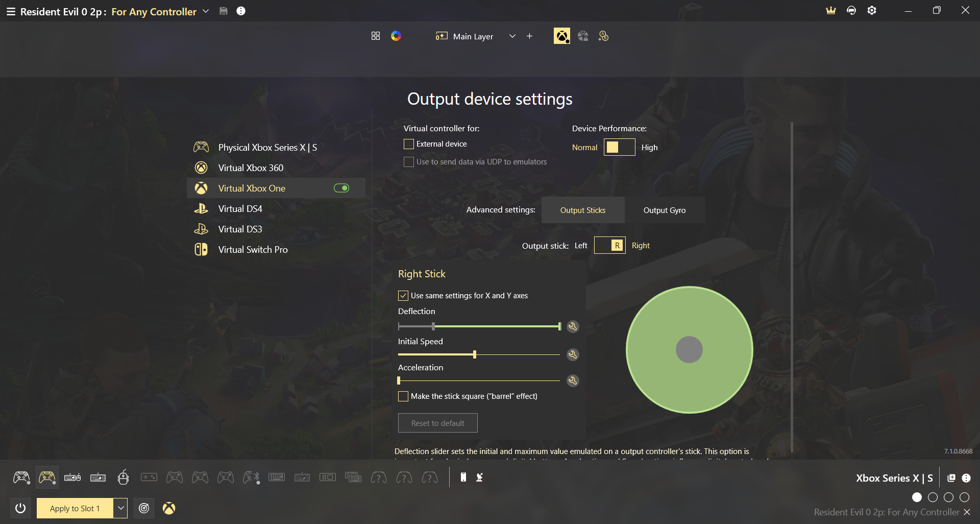Open the color wheel LED settings
This screenshot has width=980, height=524.
396,36
